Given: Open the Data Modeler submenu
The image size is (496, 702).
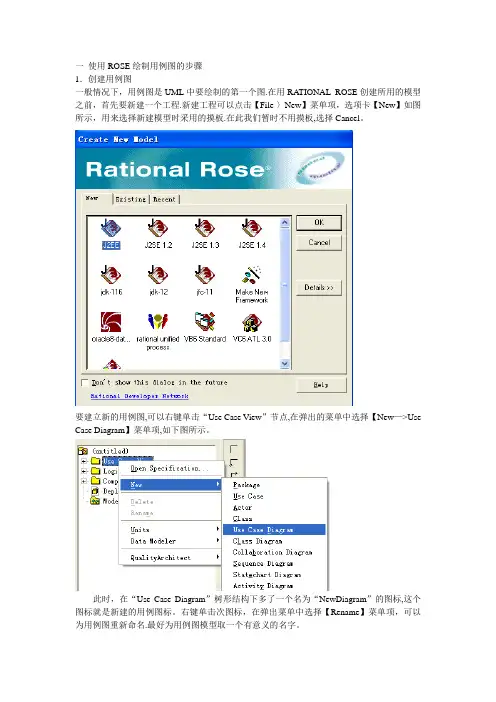Looking at the screenshot, I should pos(171,541).
